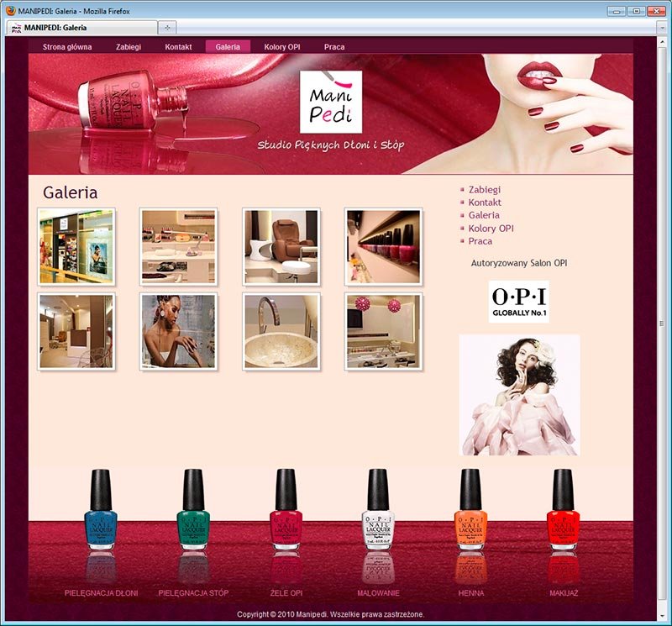View the stone sink and faucet thumbnail
Image resolution: width=672 pixels, height=626 pixels.
click(x=281, y=331)
